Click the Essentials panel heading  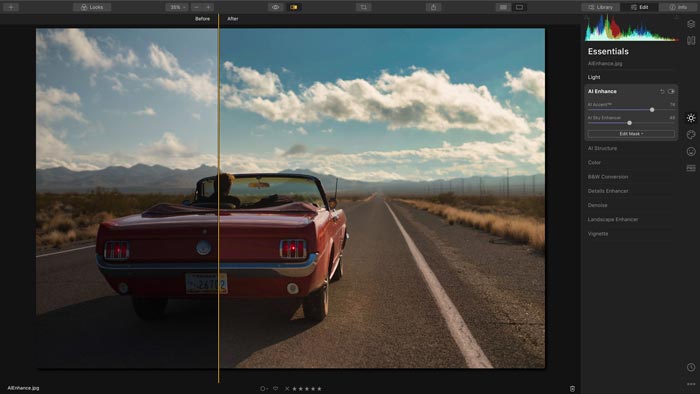tap(608, 51)
